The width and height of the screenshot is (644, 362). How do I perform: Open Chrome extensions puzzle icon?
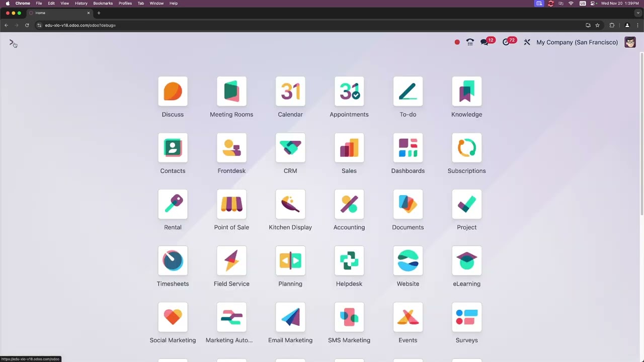click(x=612, y=25)
